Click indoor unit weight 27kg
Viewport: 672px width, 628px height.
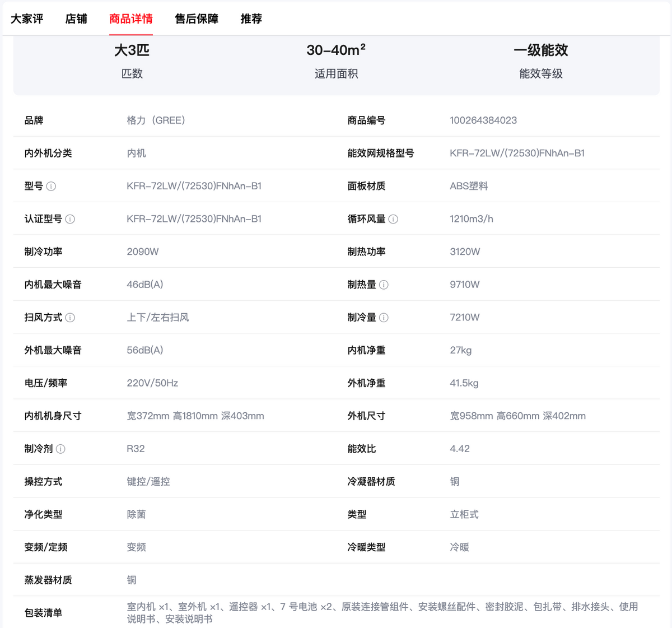(x=461, y=350)
